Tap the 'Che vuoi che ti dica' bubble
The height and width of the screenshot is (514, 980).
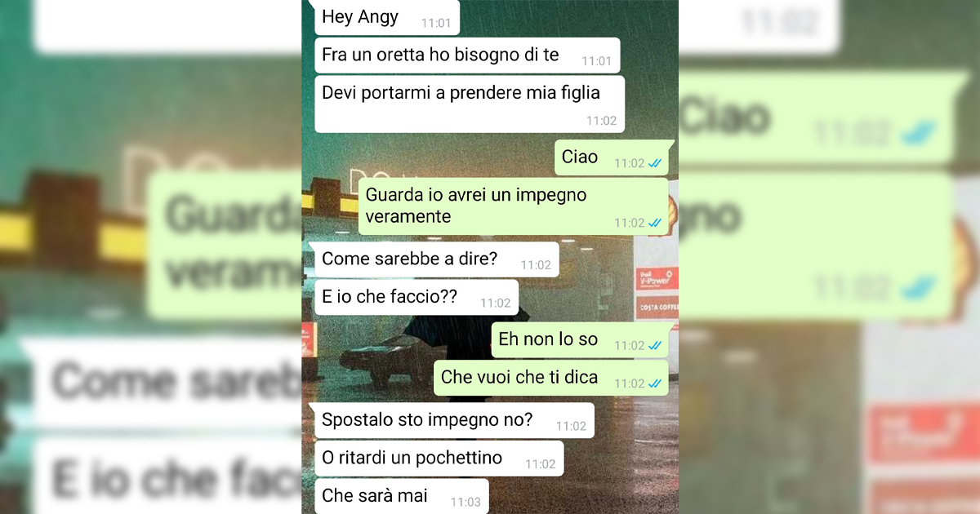pyautogui.click(x=551, y=378)
